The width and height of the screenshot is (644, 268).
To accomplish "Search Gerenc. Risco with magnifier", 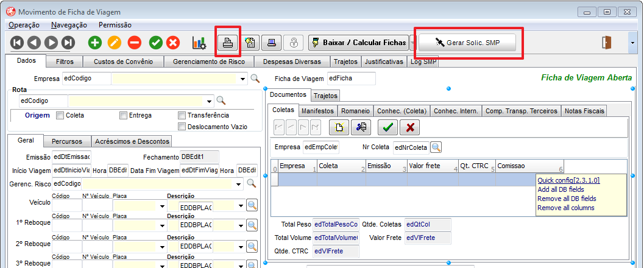I will (x=252, y=183).
